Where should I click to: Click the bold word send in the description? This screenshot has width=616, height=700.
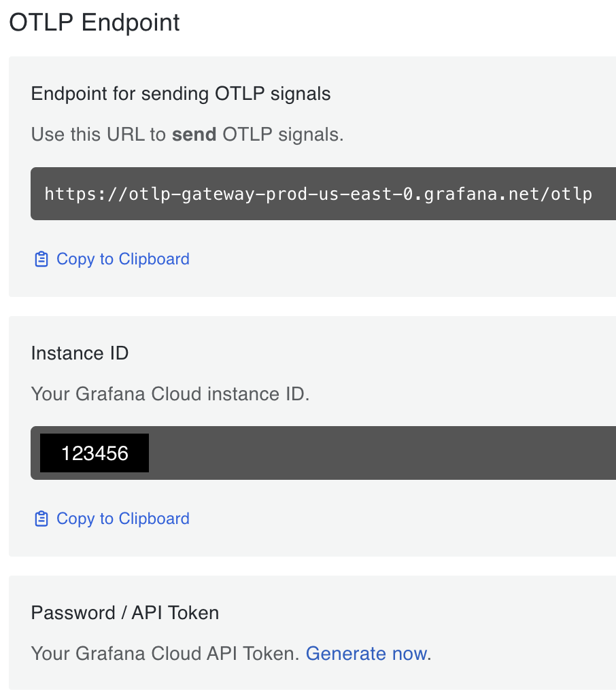(194, 135)
